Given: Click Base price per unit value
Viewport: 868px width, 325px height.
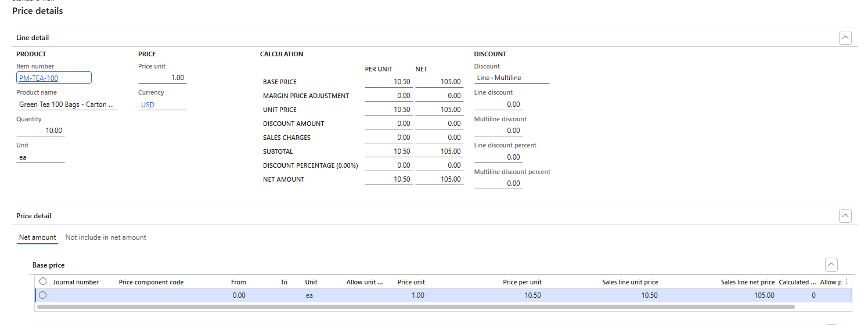Looking at the screenshot, I should pyautogui.click(x=389, y=82).
